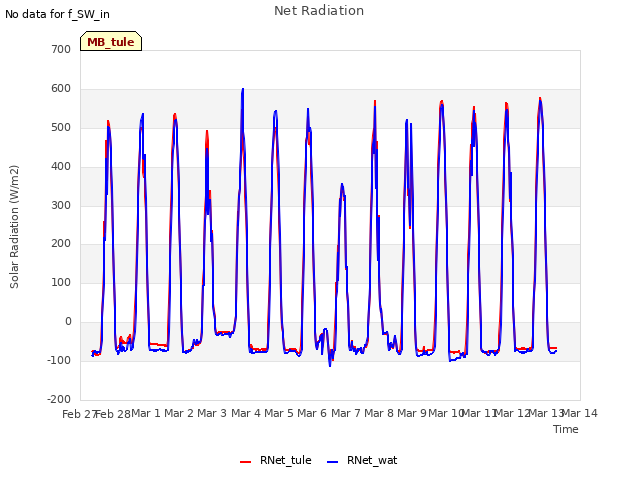Click the Feb 28 x-axis date label
The height and width of the screenshot is (480, 640).
[113, 414]
